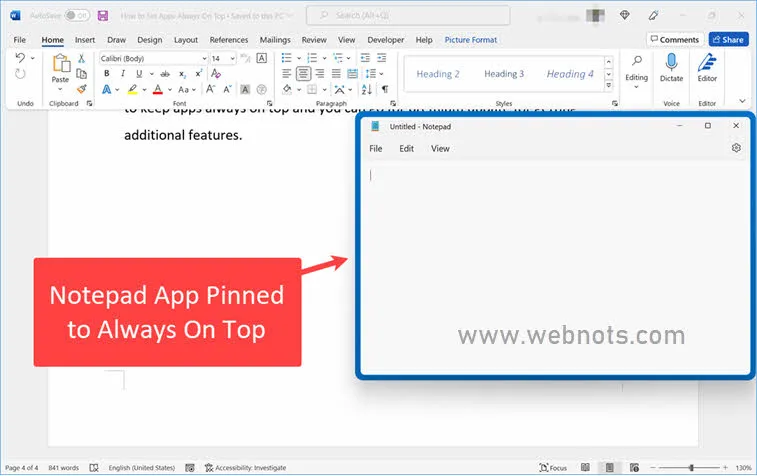Open the Insert ribbon tab
757x476 pixels.
click(85, 40)
